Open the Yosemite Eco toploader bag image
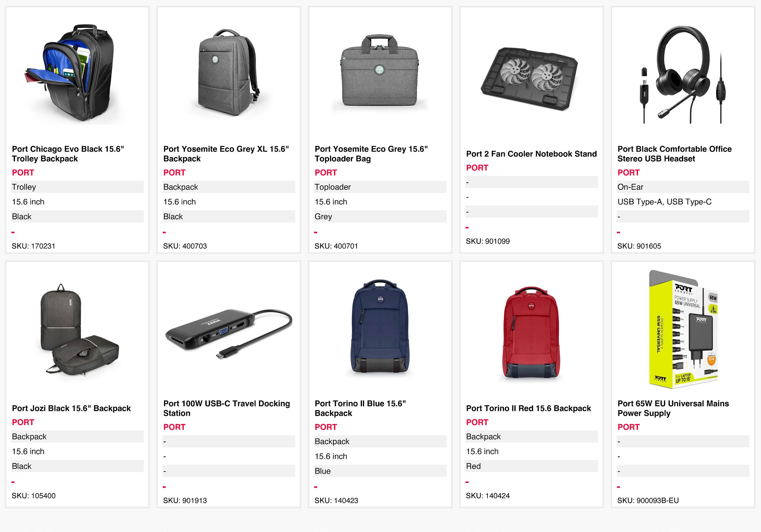 pos(380,73)
